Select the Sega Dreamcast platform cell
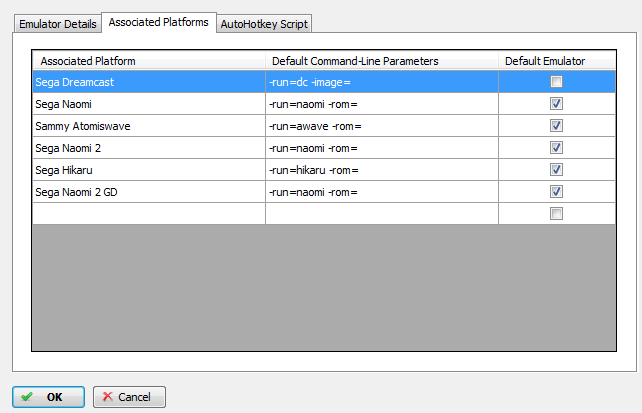 [149, 82]
